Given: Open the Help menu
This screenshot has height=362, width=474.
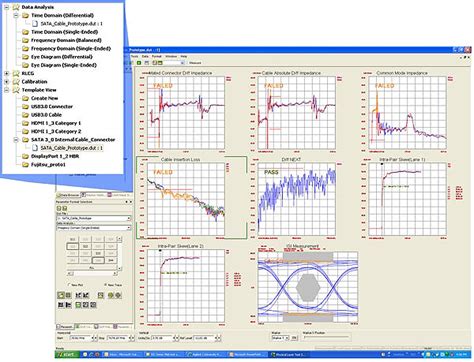Looking at the screenshot, I should tap(184, 57).
